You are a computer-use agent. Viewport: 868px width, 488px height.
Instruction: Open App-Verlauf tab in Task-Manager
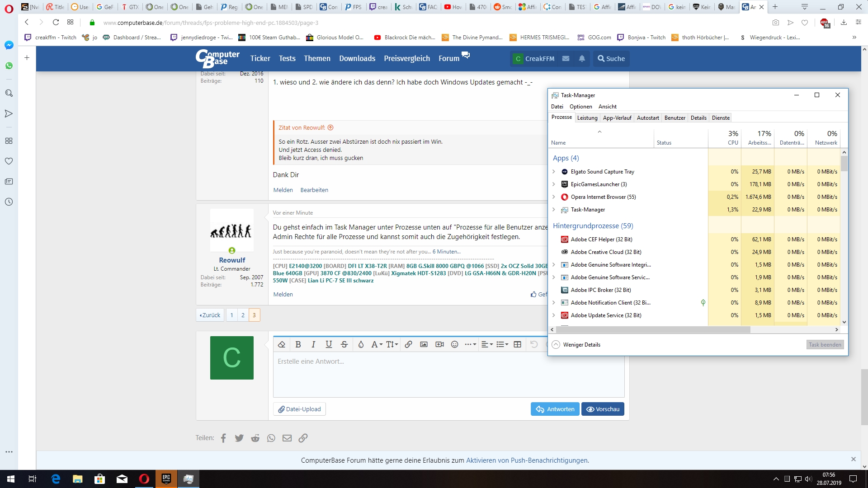click(x=617, y=118)
